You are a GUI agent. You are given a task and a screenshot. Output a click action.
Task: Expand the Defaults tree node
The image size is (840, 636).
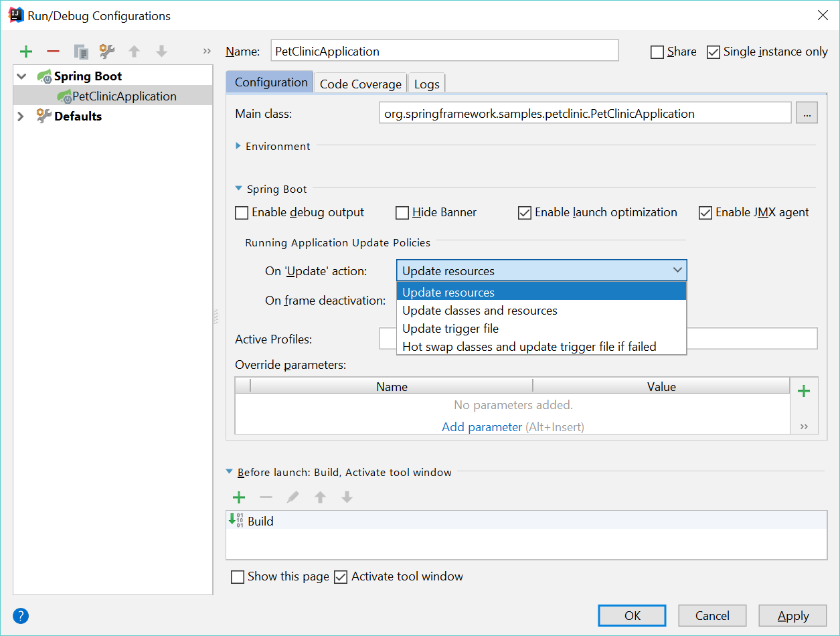point(21,116)
